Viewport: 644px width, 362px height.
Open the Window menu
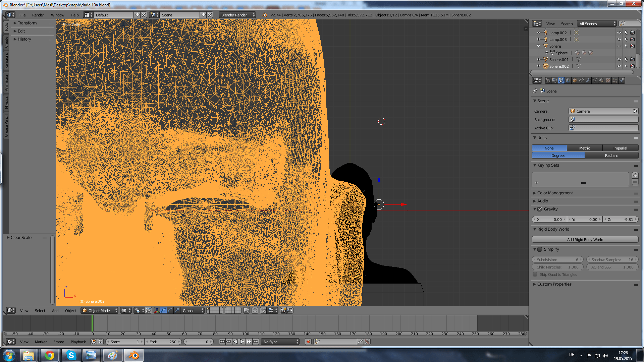point(57,15)
